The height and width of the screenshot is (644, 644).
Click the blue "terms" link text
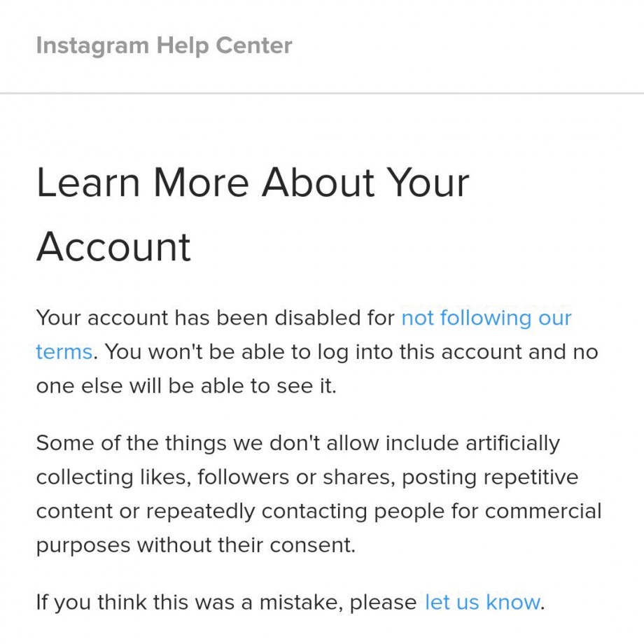click(64, 352)
